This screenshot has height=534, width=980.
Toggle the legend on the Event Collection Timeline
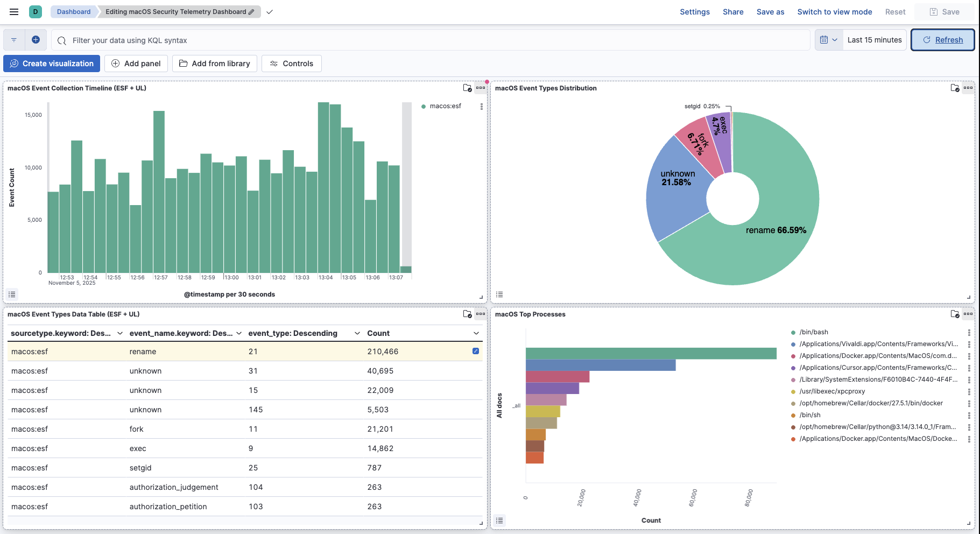coord(12,294)
